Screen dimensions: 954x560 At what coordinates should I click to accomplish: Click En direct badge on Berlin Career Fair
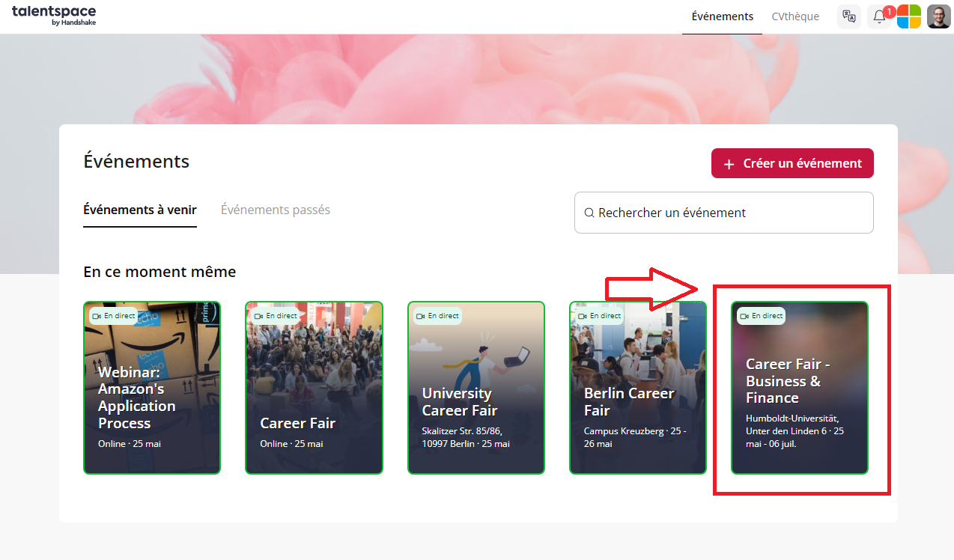[x=599, y=316]
